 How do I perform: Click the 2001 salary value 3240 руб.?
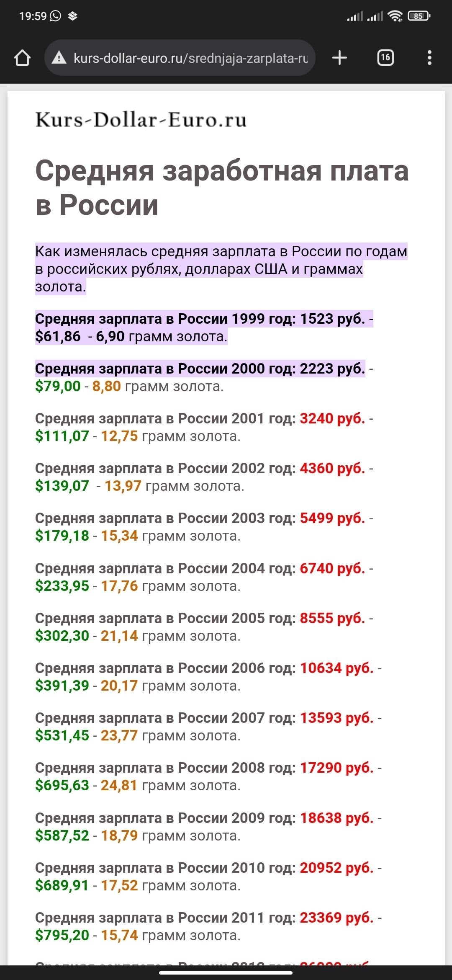(332, 418)
